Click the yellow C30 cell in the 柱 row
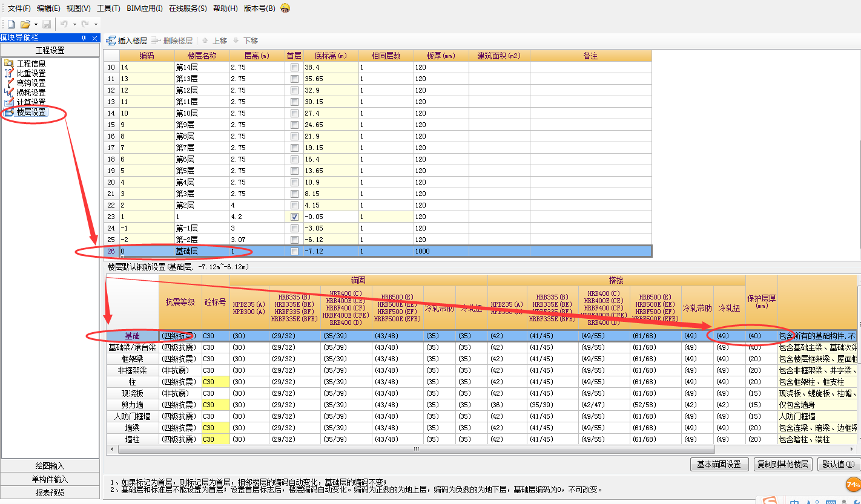 pos(216,382)
